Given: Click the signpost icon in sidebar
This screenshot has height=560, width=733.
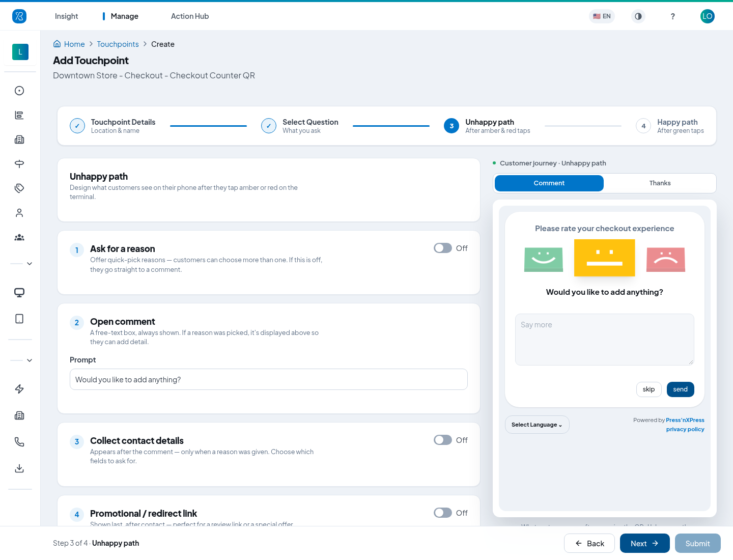Looking at the screenshot, I should click(19, 164).
